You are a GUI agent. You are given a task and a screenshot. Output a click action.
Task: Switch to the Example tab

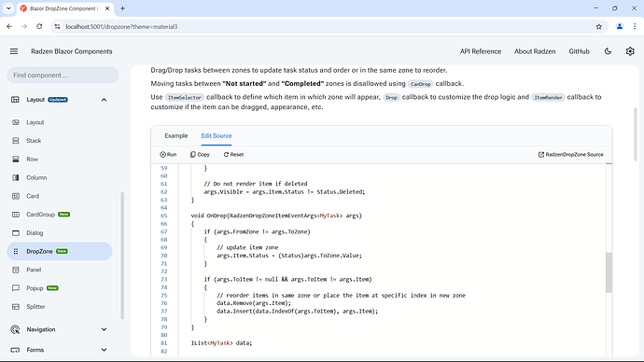[176, 136]
